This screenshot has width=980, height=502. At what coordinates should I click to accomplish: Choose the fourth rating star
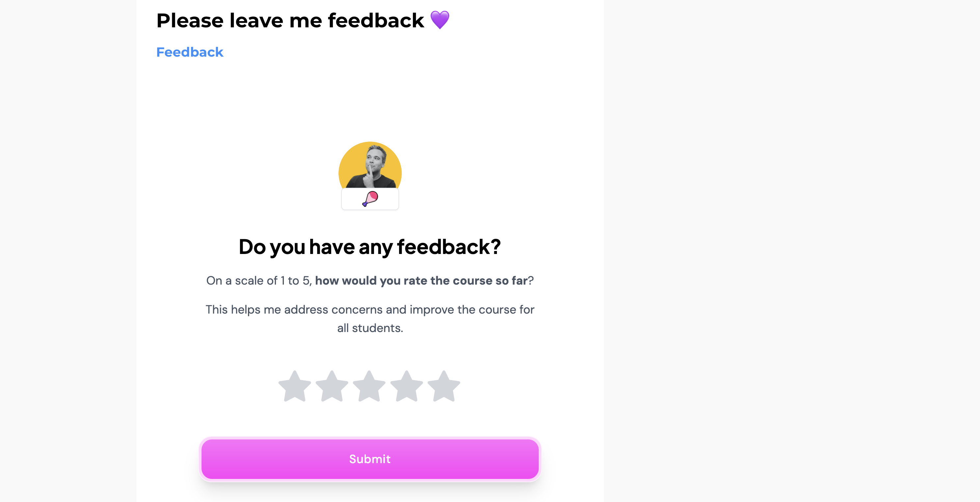pyautogui.click(x=407, y=386)
